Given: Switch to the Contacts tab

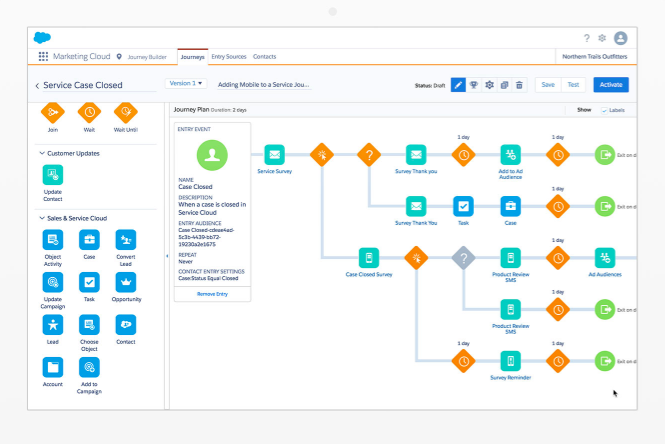Looking at the screenshot, I should pyautogui.click(x=264, y=56).
